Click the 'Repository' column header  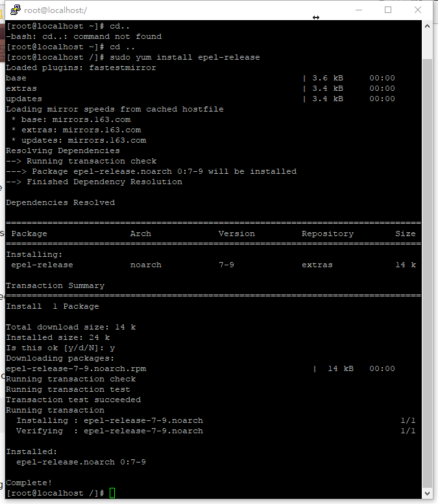click(328, 234)
